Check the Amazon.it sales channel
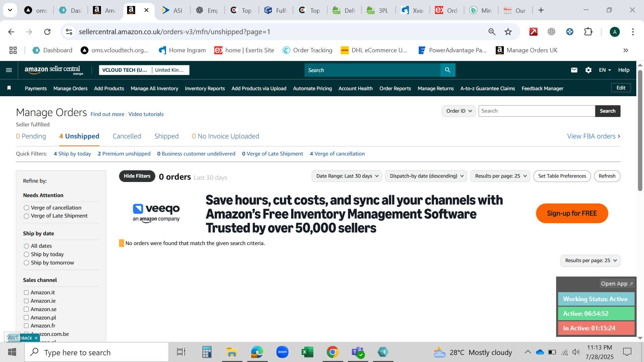 coord(26,293)
